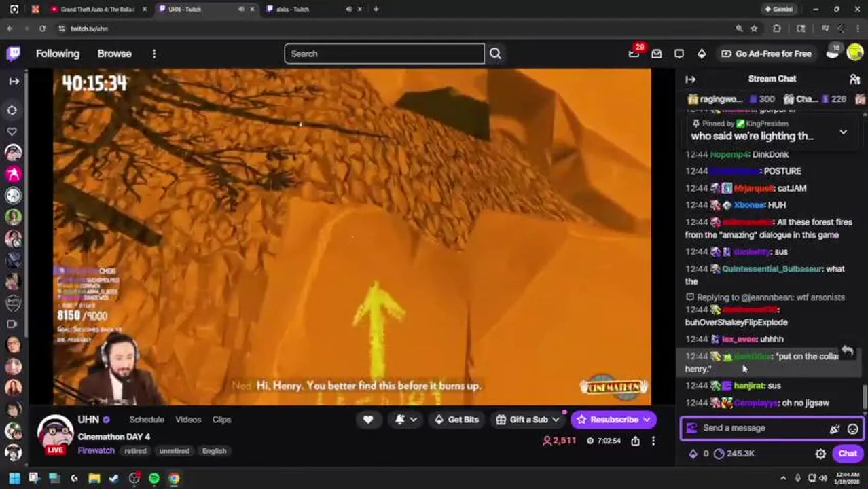Open emote picker smiley in chat

[x=852, y=429]
